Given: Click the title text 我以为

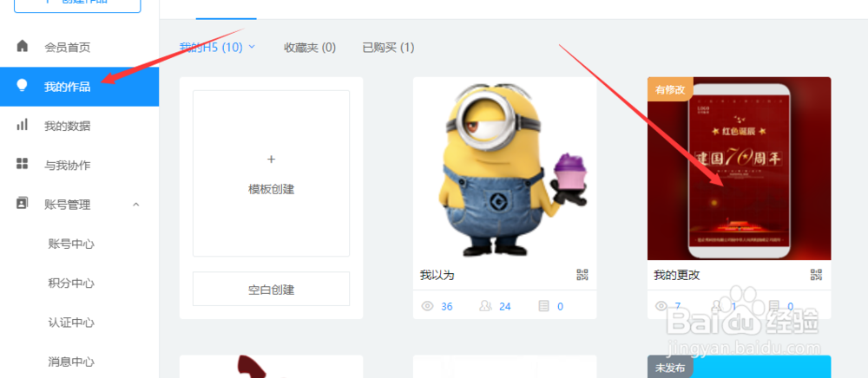Looking at the screenshot, I should tap(437, 275).
